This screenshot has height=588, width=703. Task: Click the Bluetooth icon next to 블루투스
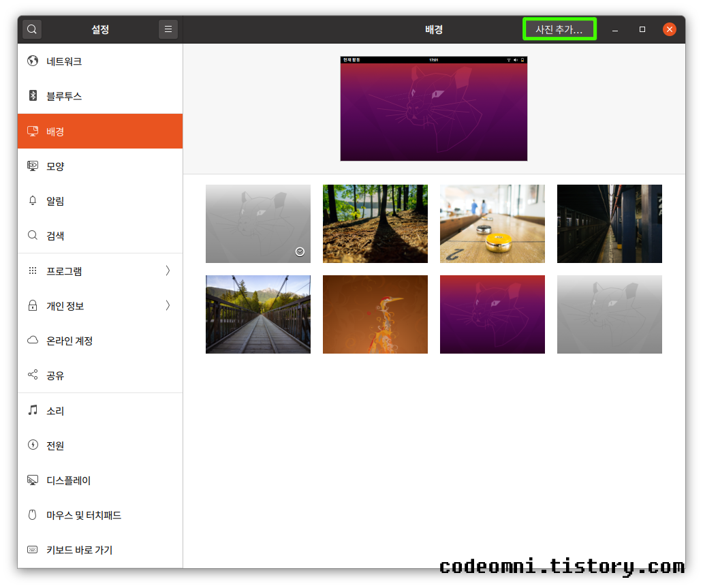(x=33, y=95)
